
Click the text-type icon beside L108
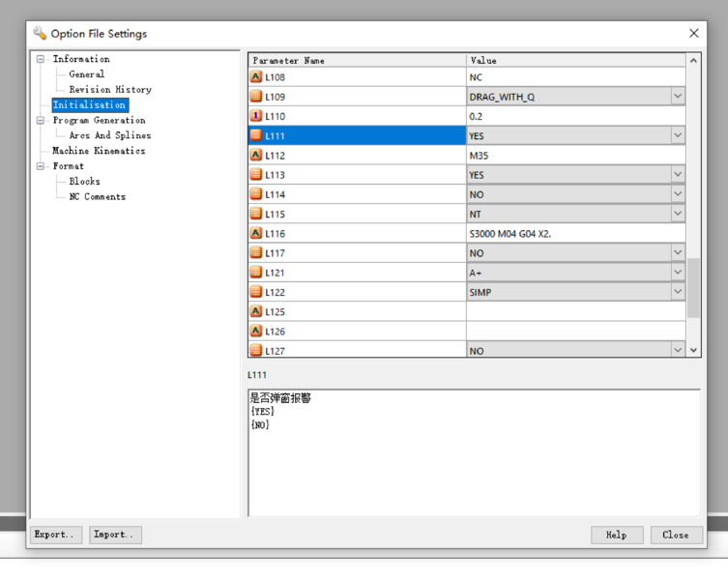click(x=256, y=76)
